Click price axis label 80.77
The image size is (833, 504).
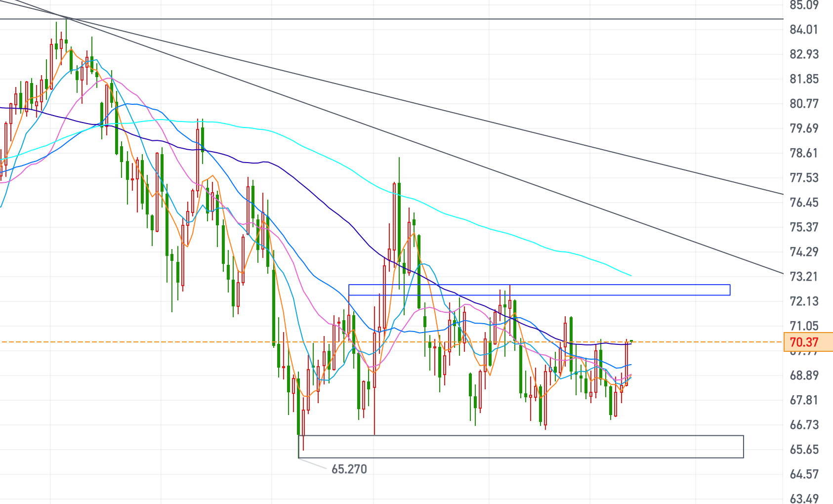pyautogui.click(x=804, y=104)
